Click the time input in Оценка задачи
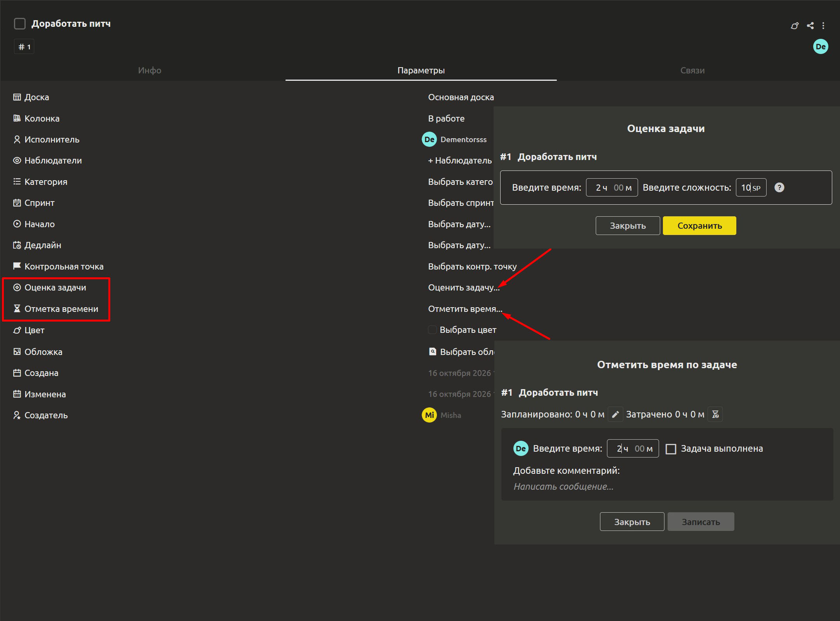This screenshot has width=840, height=621. point(612,188)
